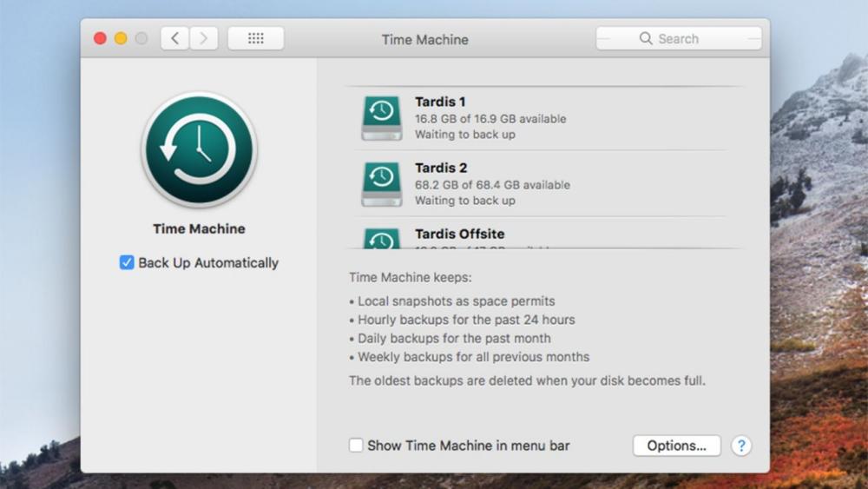Go back with the left arrow button
This screenshot has height=489, width=868.
click(x=175, y=38)
